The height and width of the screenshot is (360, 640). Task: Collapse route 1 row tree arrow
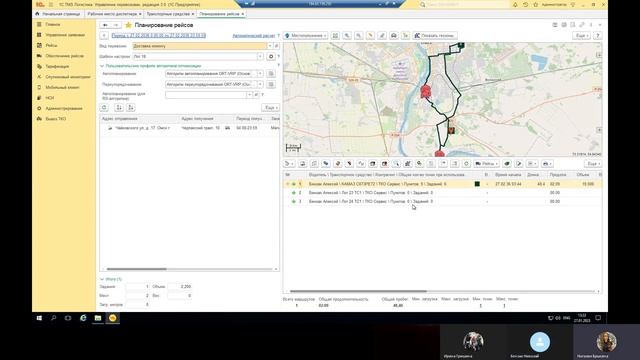(288, 184)
